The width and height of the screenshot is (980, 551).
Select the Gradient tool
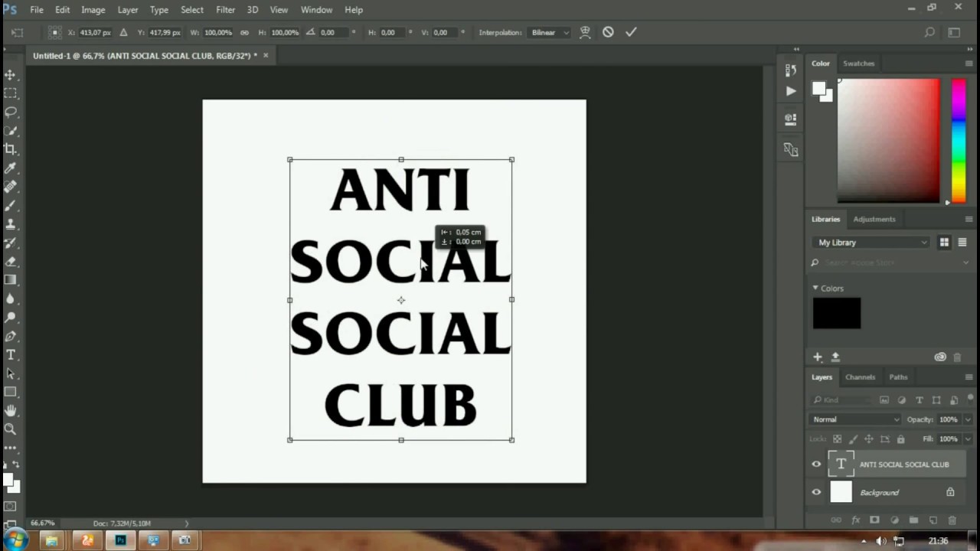11,279
